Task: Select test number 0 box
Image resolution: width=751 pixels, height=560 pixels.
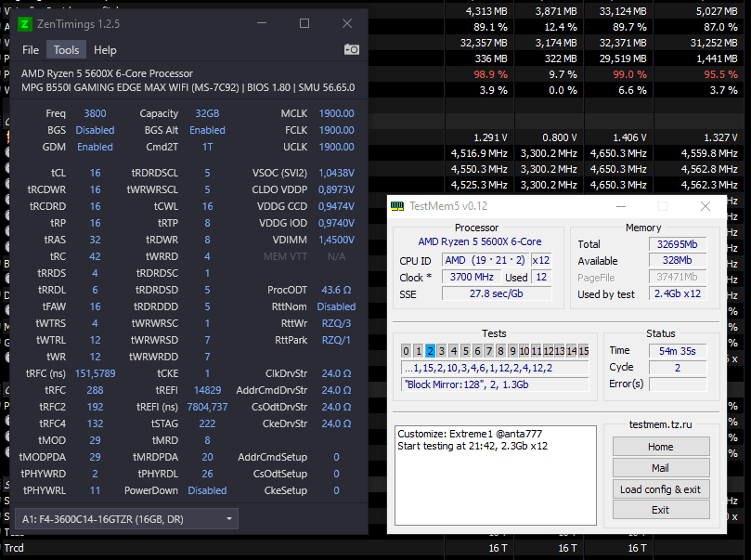Action: click(407, 351)
